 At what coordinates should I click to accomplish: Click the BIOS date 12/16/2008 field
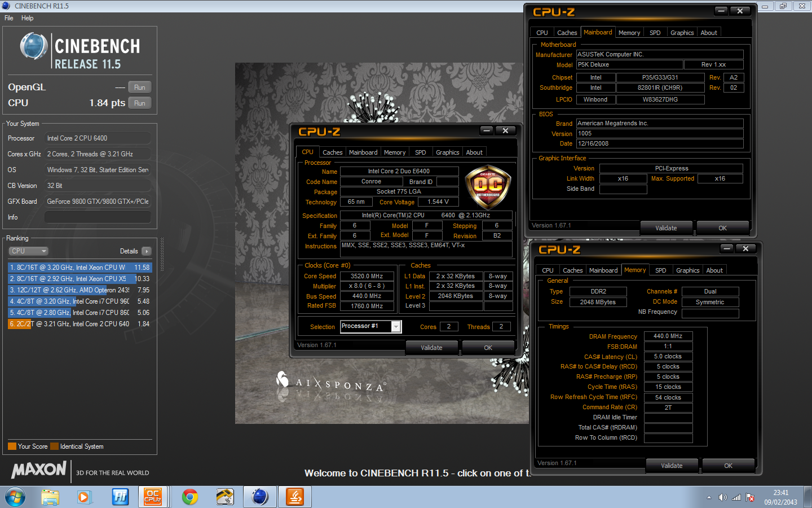660,143
